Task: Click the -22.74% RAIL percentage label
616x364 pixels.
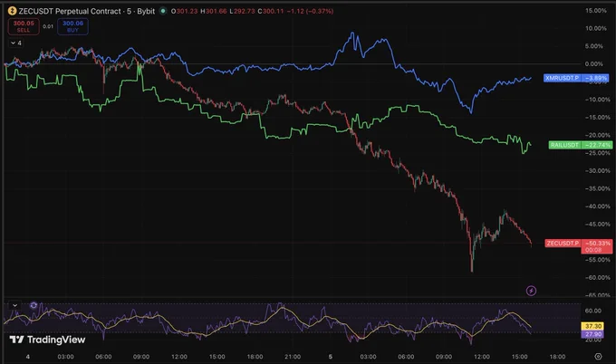Action: [597, 145]
